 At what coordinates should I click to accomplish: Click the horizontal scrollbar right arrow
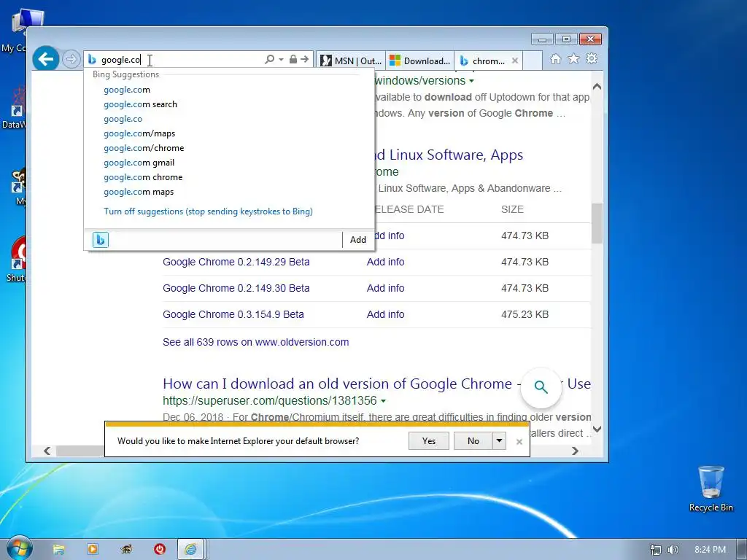click(x=575, y=451)
